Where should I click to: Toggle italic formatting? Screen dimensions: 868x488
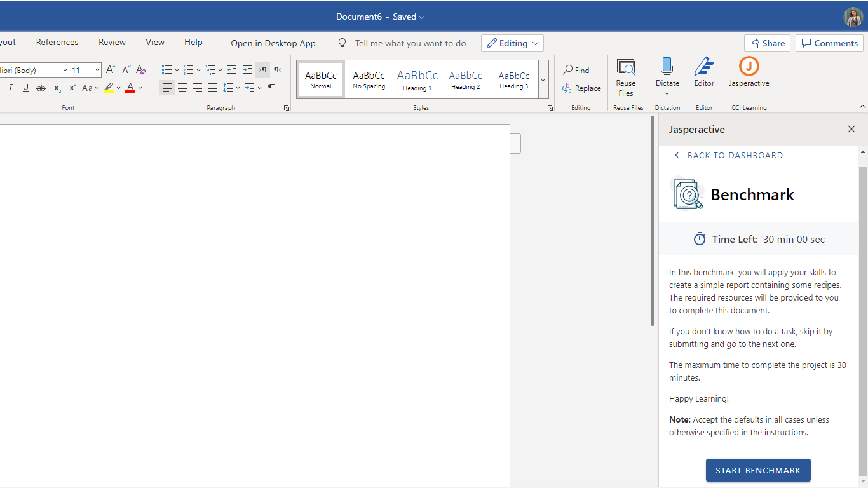coord(10,88)
